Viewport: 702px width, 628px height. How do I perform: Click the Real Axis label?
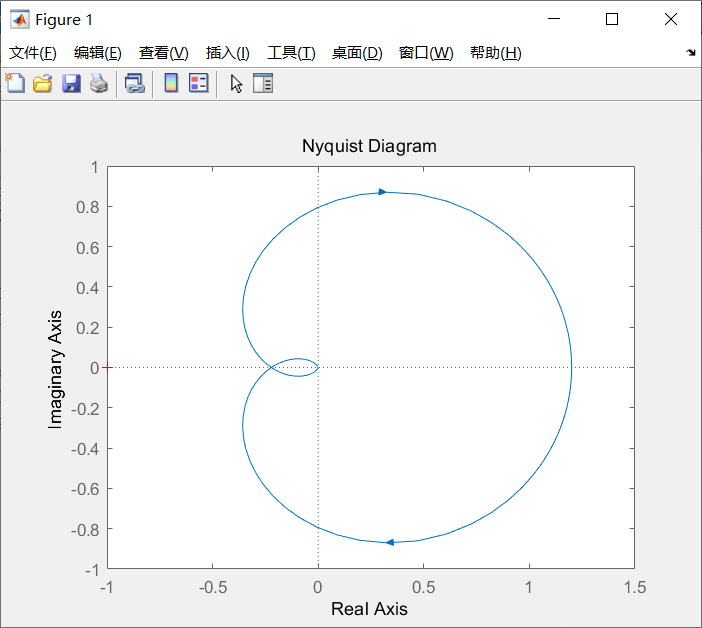[x=369, y=609]
